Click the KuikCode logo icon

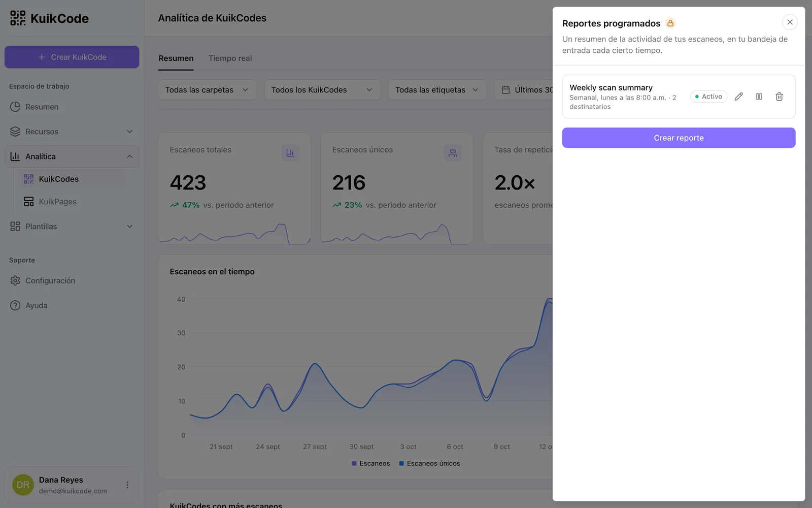click(18, 18)
